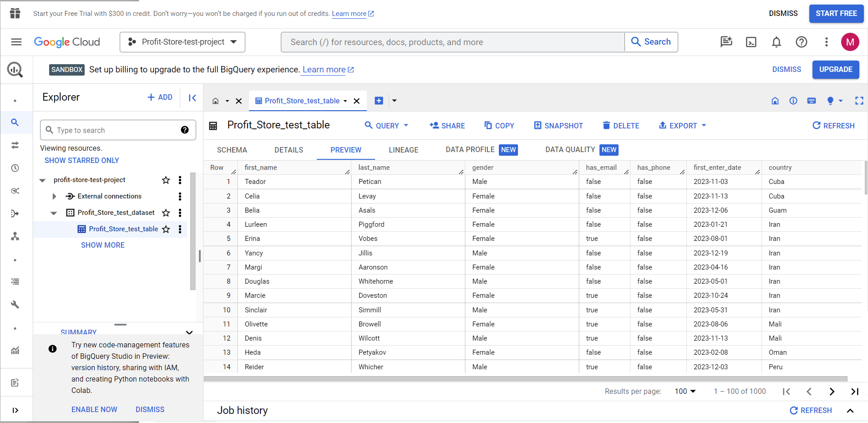Toggle full screen view icon
The image size is (868, 423).
pyautogui.click(x=859, y=101)
